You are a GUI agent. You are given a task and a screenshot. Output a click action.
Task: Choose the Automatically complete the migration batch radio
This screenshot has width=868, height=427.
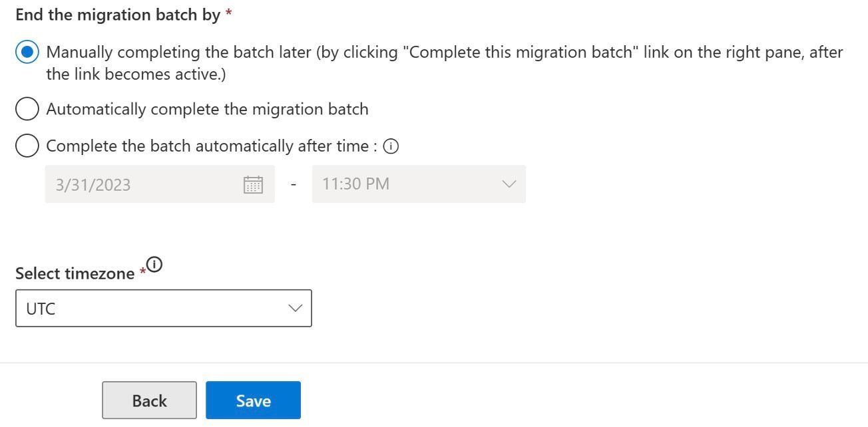click(x=27, y=109)
